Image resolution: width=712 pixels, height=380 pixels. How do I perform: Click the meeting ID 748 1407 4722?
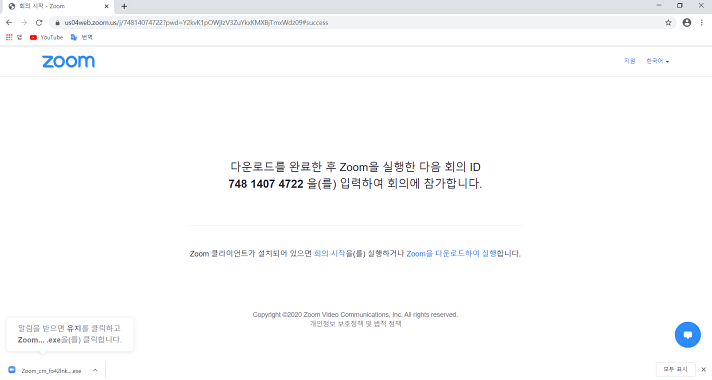pyautogui.click(x=266, y=184)
